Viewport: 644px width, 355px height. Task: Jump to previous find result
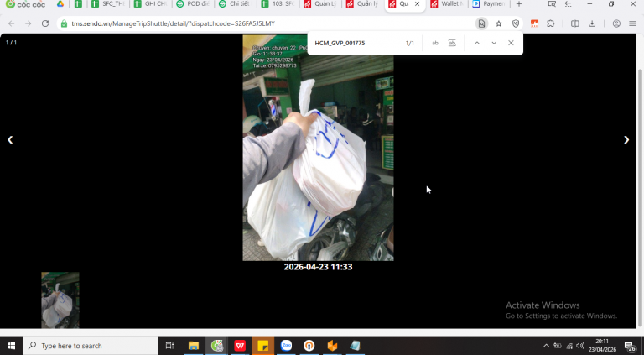pyautogui.click(x=477, y=43)
